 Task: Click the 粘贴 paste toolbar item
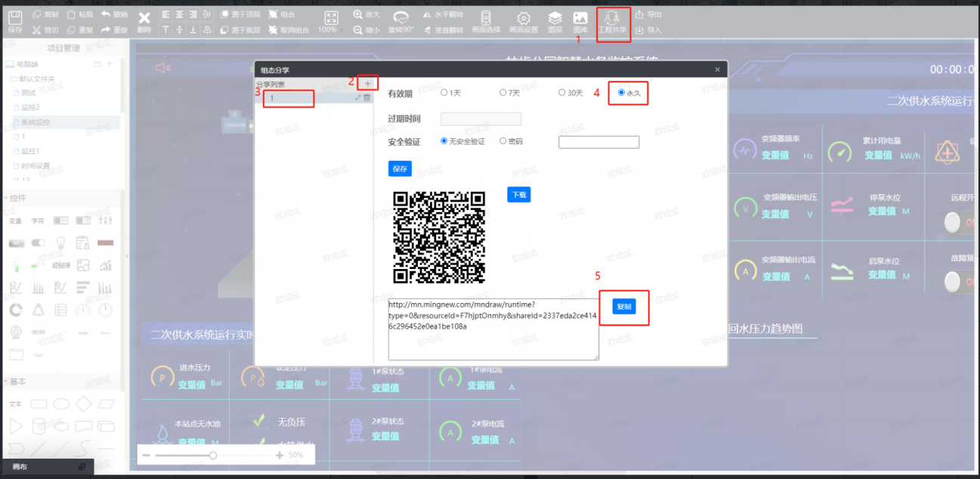tap(81, 14)
